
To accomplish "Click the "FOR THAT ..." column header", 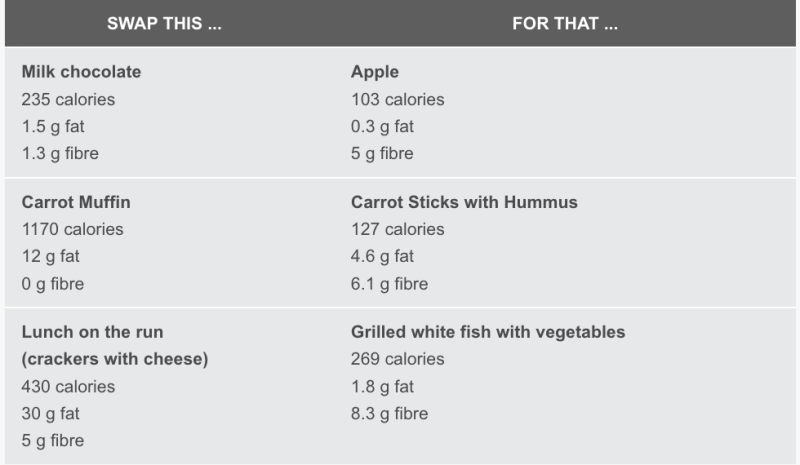I will click(x=565, y=23).
